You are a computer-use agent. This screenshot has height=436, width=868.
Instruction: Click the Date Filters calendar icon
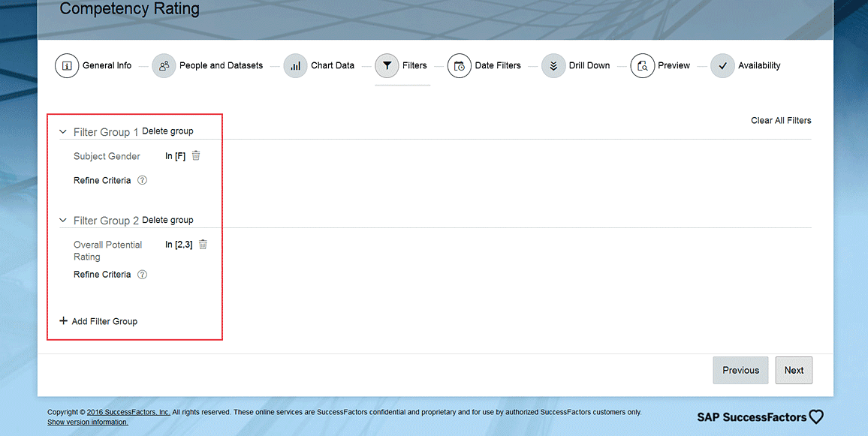[x=460, y=66]
